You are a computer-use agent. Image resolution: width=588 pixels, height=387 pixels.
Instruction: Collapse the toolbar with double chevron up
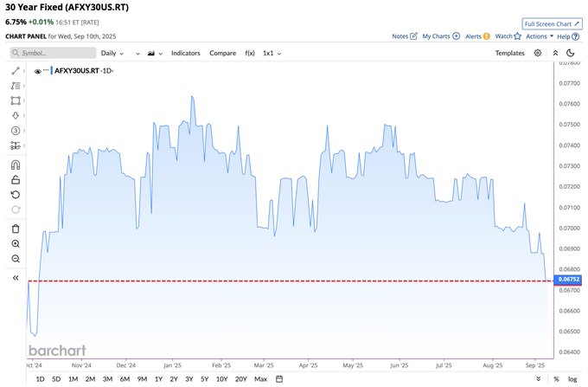[555, 53]
